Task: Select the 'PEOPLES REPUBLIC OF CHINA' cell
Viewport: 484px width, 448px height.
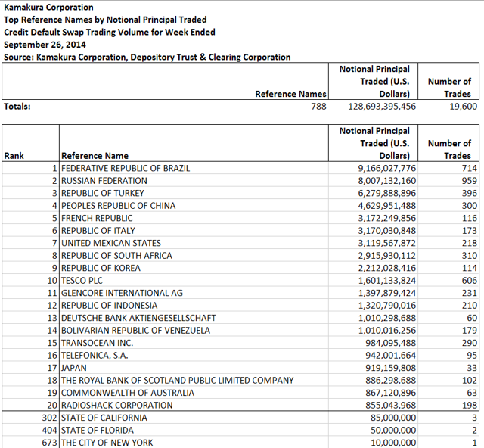Action: coord(194,206)
